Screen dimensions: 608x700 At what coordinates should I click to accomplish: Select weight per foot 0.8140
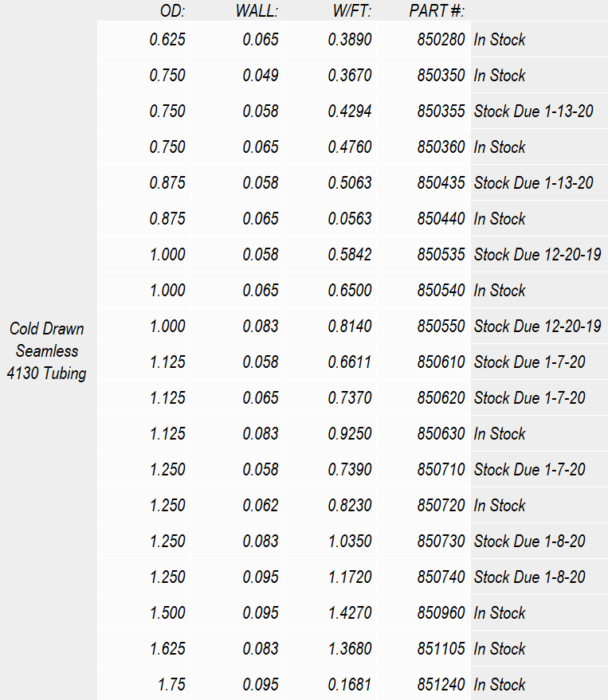[x=350, y=326]
